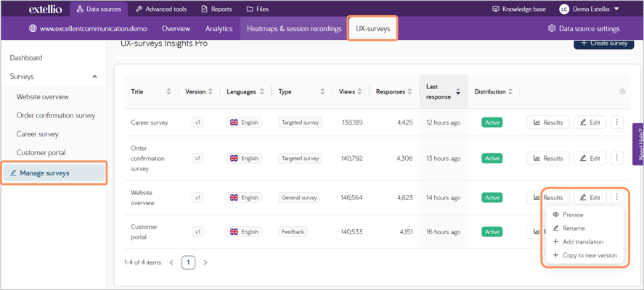
Task: Open Website overview in sidebar
Action: 43,97
